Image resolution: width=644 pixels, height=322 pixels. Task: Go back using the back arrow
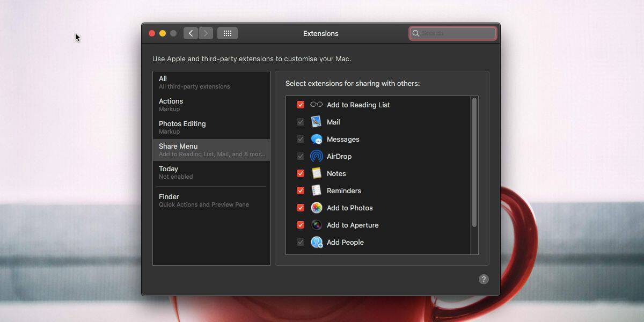(191, 33)
